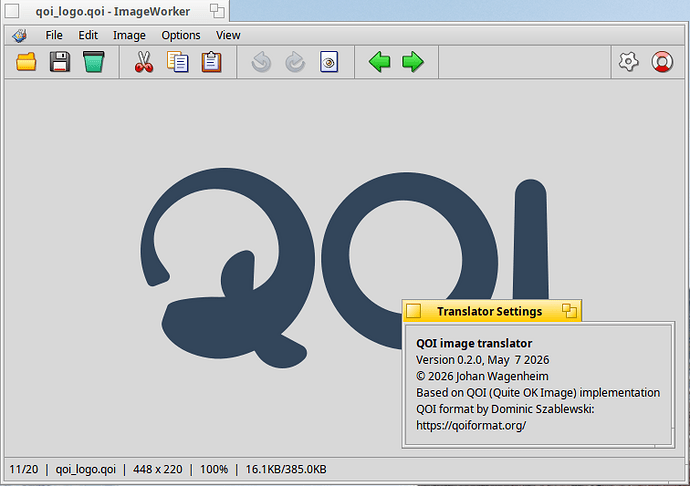The height and width of the screenshot is (486, 690).
Task: Click the https://qoiformat.org/ text
Action: (x=471, y=425)
